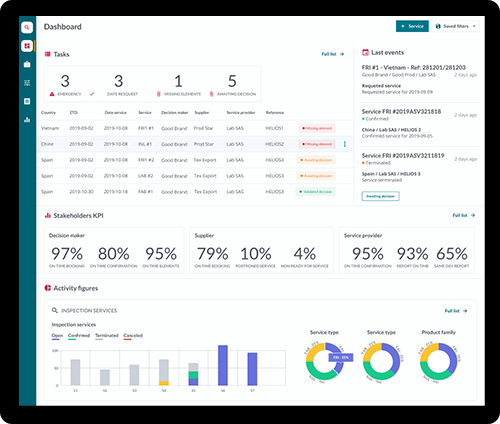
Task: Click Awaiting decision badge on FRI1 #2 row
Action: [316, 160]
